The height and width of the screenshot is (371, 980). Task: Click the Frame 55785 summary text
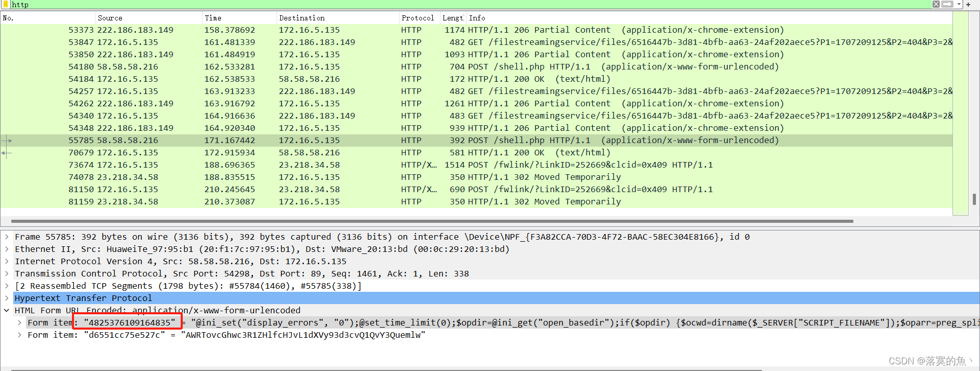(x=382, y=237)
